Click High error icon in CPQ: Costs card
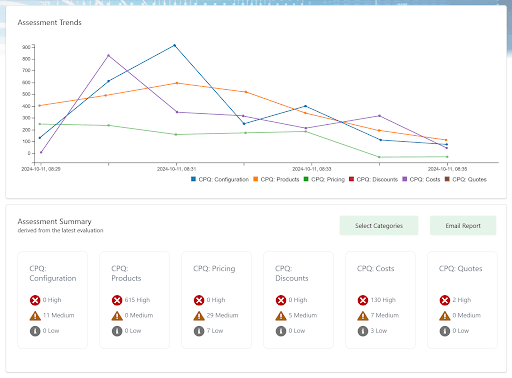This screenshot has width=512, height=378. [x=363, y=300]
